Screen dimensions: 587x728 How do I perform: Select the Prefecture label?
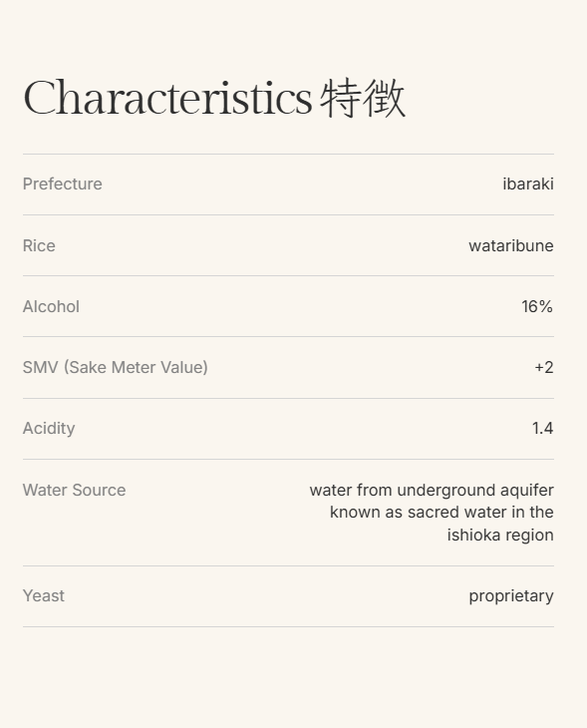point(62,183)
